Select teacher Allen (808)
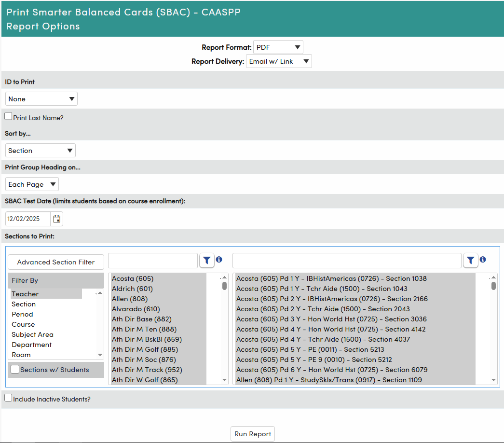504x443 pixels. coord(159,299)
